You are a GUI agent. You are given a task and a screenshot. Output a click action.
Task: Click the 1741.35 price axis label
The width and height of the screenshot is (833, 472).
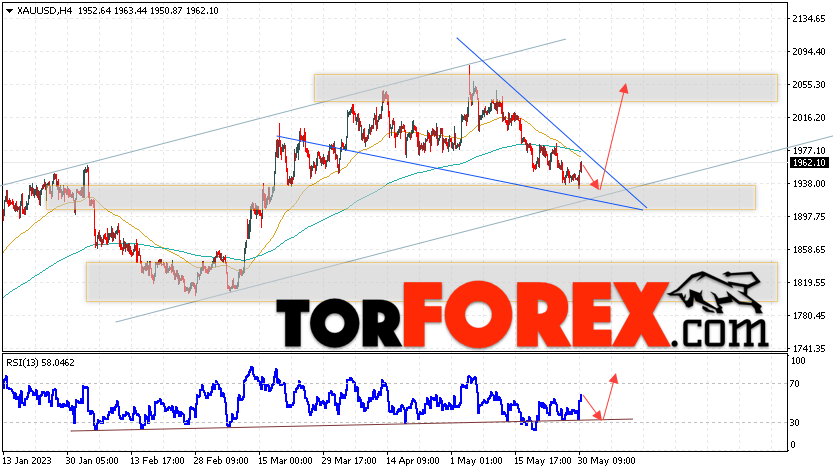[x=809, y=349]
